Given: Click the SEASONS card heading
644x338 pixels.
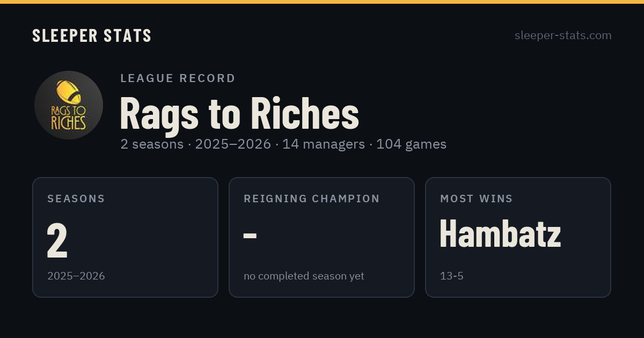Looking at the screenshot, I should [76, 199].
